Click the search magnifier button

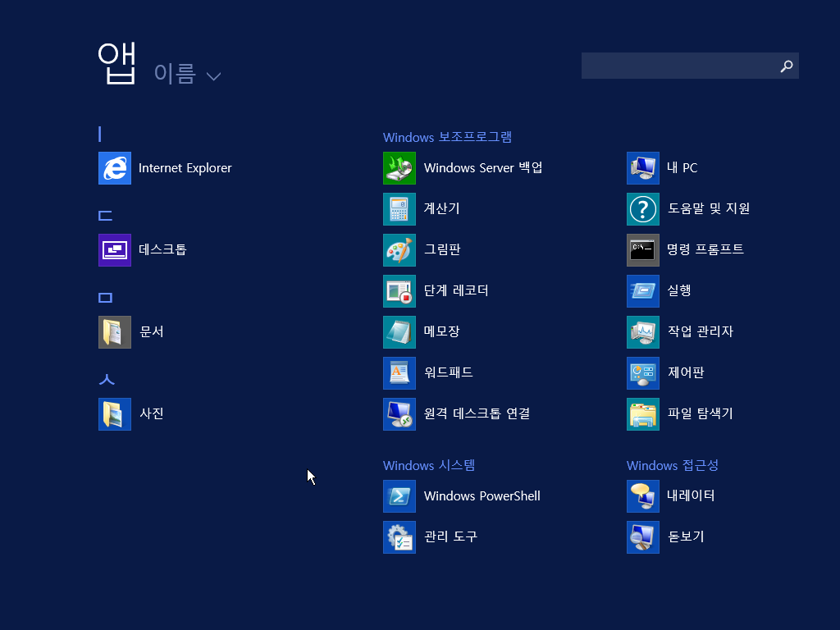[787, 66]
